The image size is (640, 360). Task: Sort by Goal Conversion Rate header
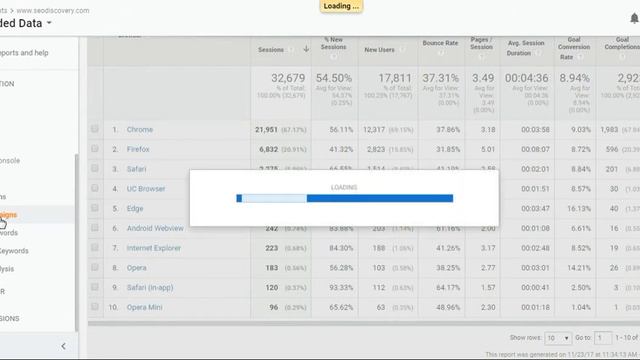point(574,48)
